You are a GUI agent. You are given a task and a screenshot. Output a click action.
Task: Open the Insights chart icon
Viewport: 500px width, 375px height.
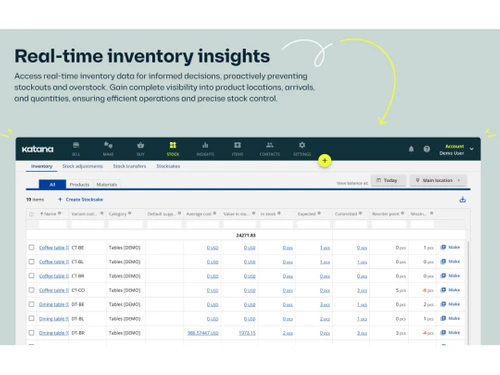click(205, 145)
